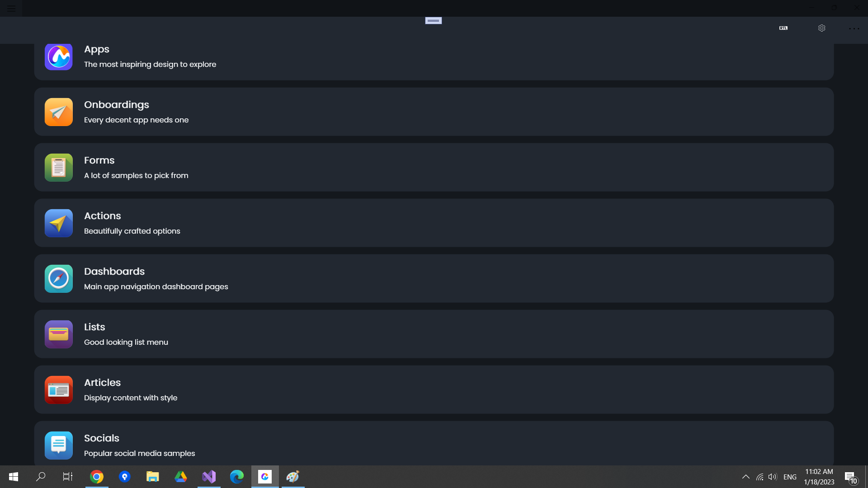Image resolution: width=868 pixels, height=488 pixels.
Task: Open the Lists menu card
Action: (x=433, y=334)
